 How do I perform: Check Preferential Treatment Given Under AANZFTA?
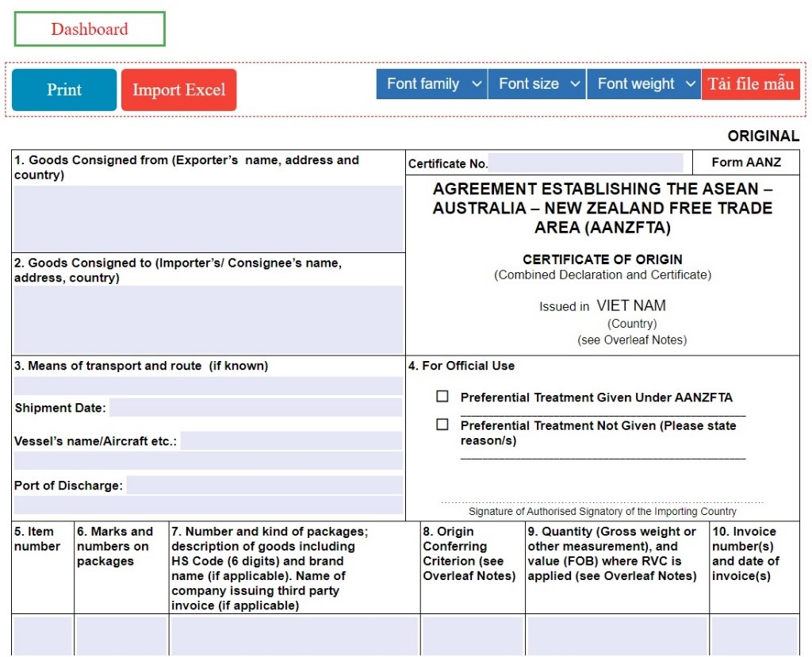click(x=442, y=397)
